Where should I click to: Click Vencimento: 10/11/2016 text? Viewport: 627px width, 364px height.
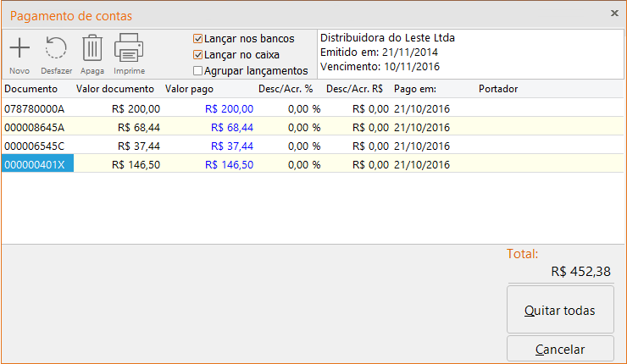point(380,66)
